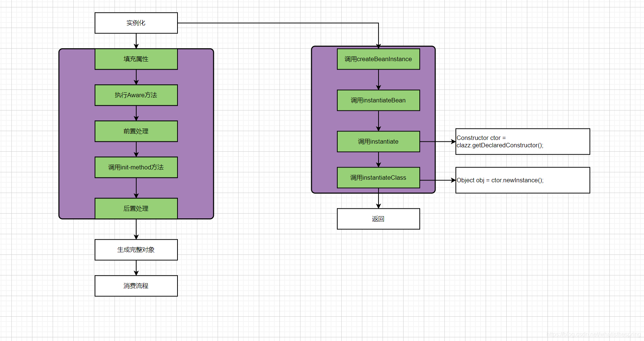Select the Constructor ctor code note box
This screenshot has height=341, width=644.
(523, 141)
